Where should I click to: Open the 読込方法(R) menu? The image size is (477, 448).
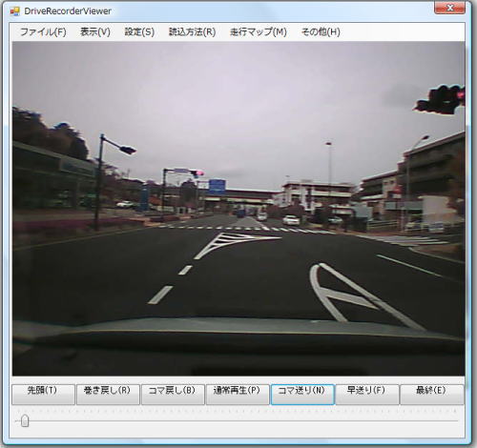192,32
